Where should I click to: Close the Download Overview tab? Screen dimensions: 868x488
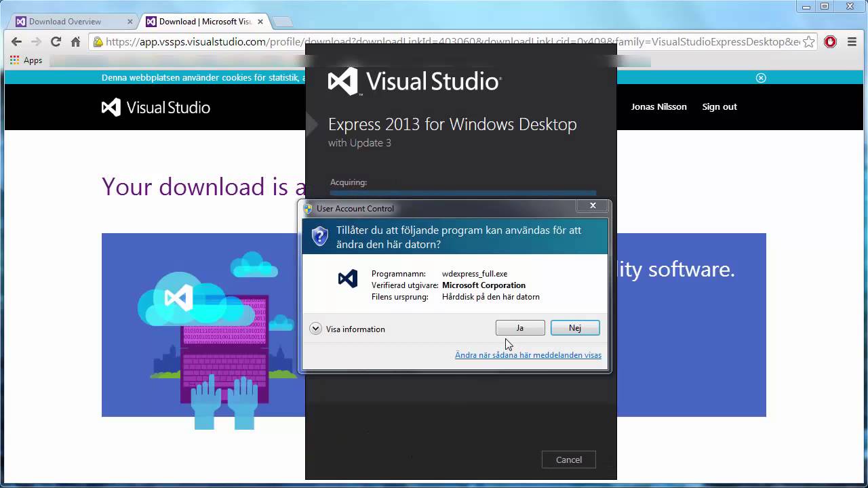pyautogui.click(x=130, y=22)
